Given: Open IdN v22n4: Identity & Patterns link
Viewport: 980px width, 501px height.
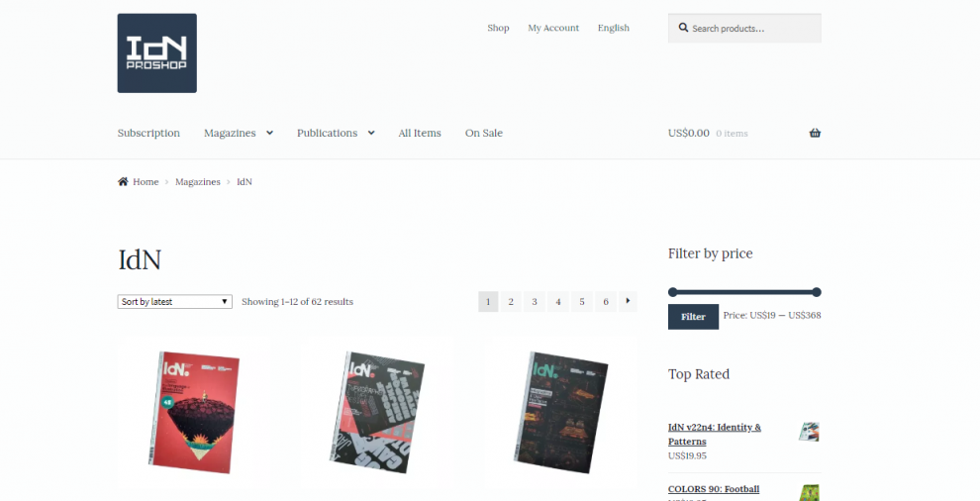Looking at the screenshot, I should [715, 434].
